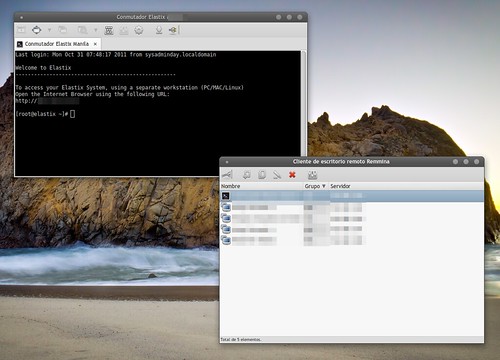Select the last remote desktop profile entry
Viewport: 500px width, 360px height.
coord(352,240)
